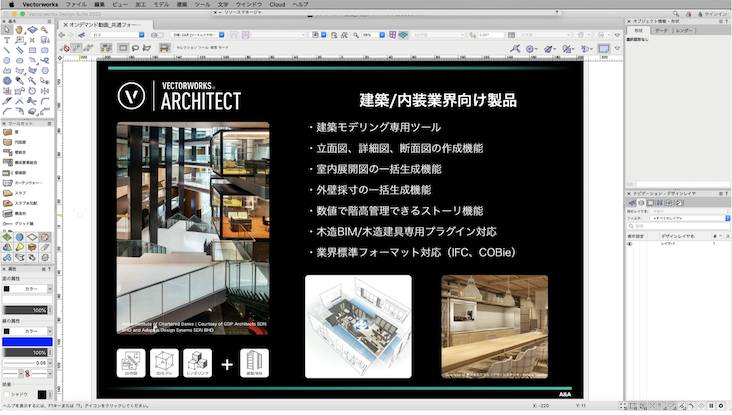Expand the view bar options arrow

tap(617, 35)
